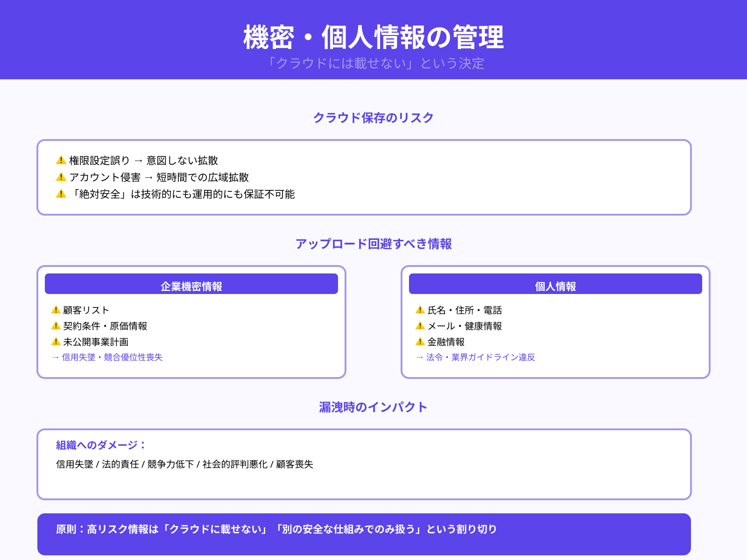Click the 漏洩時のインパクト heading
The height and width of the screenshot is (560, 747).
pos(373,406)
